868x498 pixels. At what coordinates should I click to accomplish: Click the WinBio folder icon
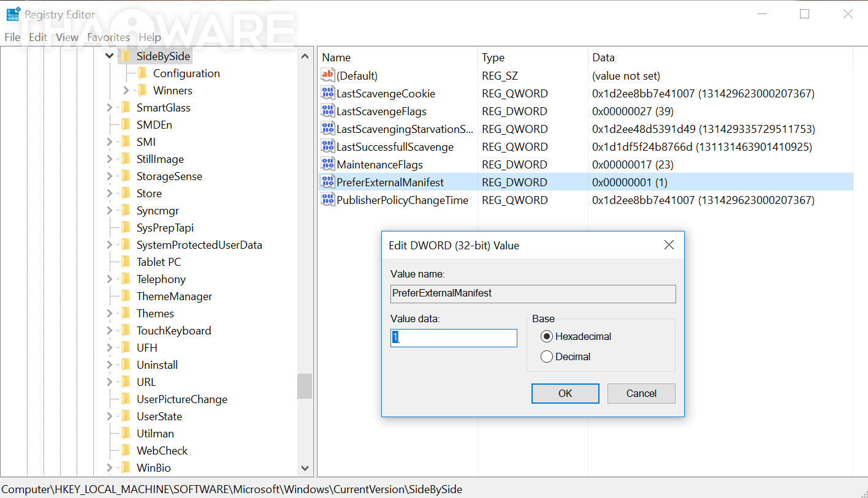[126, 468]
